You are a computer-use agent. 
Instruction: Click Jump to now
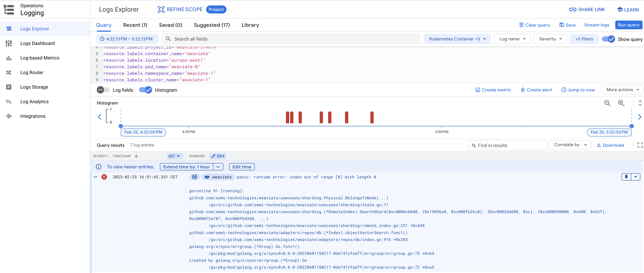[577, 90]
